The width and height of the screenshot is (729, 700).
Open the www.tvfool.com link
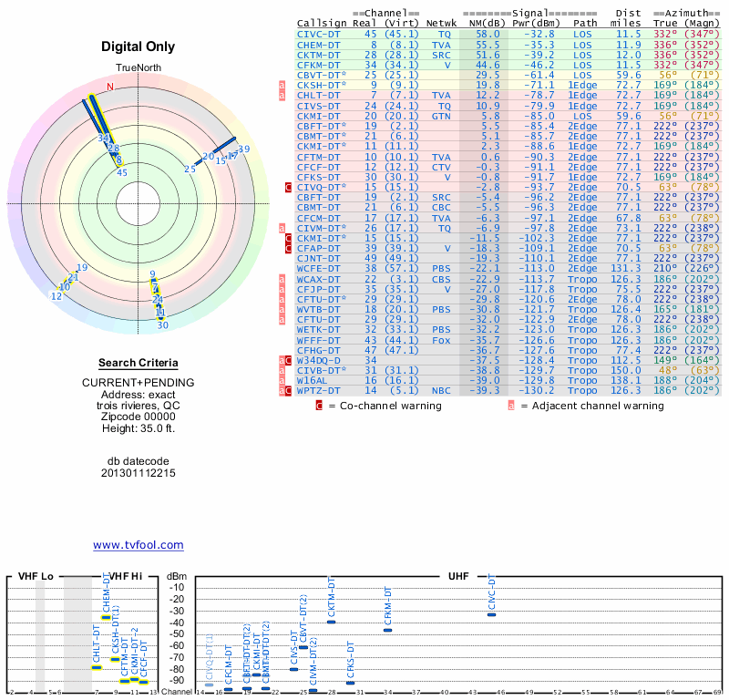tap(139, 545)
